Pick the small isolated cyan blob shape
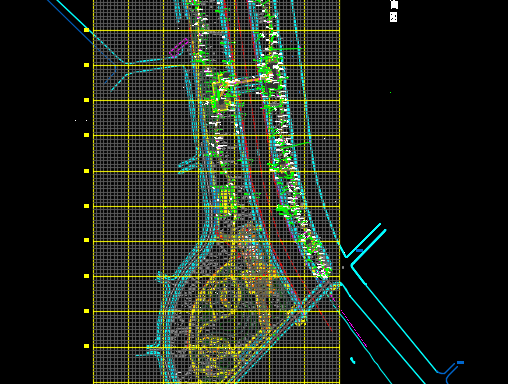 [352, 360]
